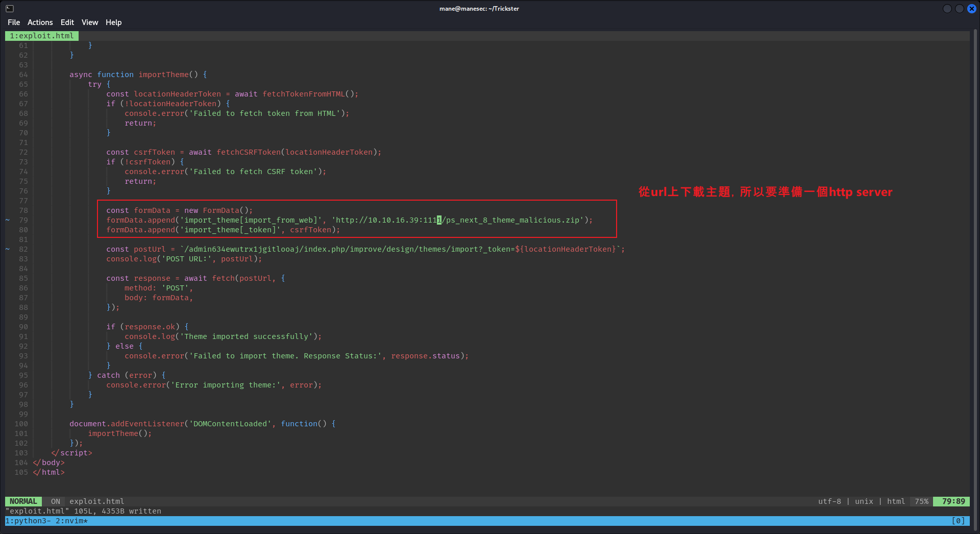This screenshot has width=980, height=534.
Task: Click the 'import_theme[_token]' string
Action: click(230, 230)
